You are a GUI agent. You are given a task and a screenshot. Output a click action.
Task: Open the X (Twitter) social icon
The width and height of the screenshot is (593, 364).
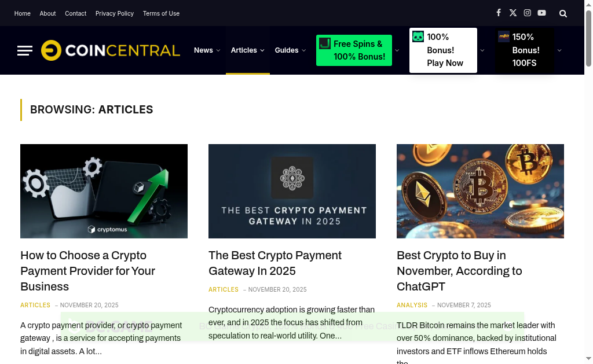pyautogui.click(x=513, y=13)
